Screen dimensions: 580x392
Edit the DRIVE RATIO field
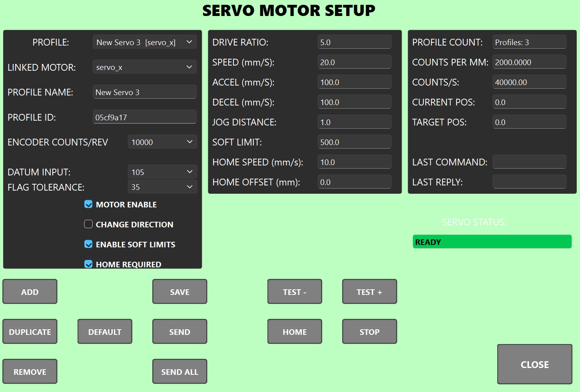pos(355,42)
